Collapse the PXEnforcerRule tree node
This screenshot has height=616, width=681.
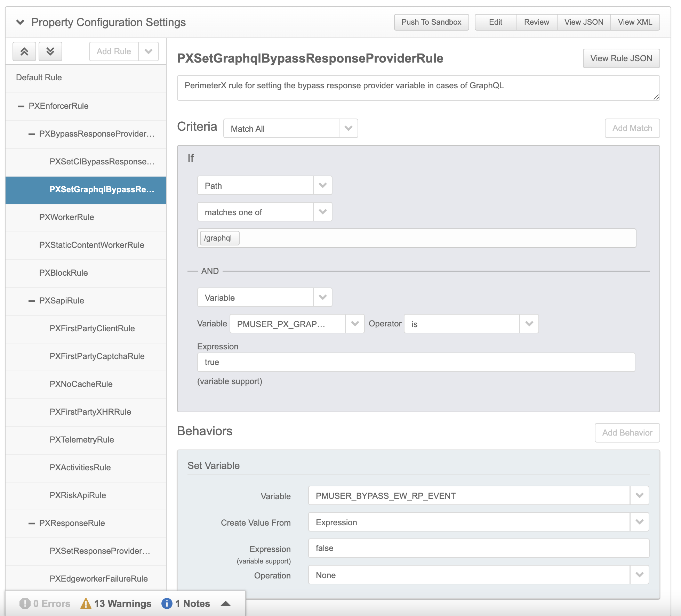point(21,106)
